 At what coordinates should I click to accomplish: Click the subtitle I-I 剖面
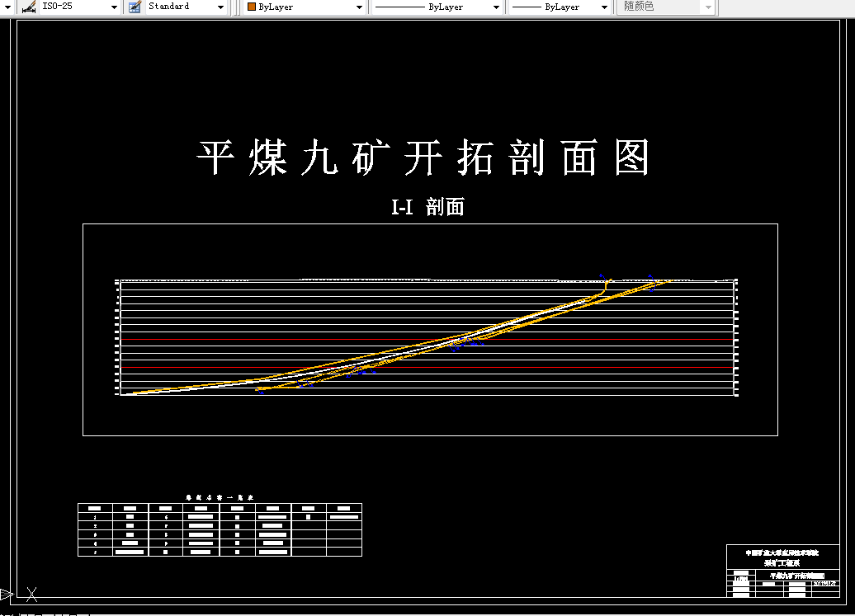[427, 207]
